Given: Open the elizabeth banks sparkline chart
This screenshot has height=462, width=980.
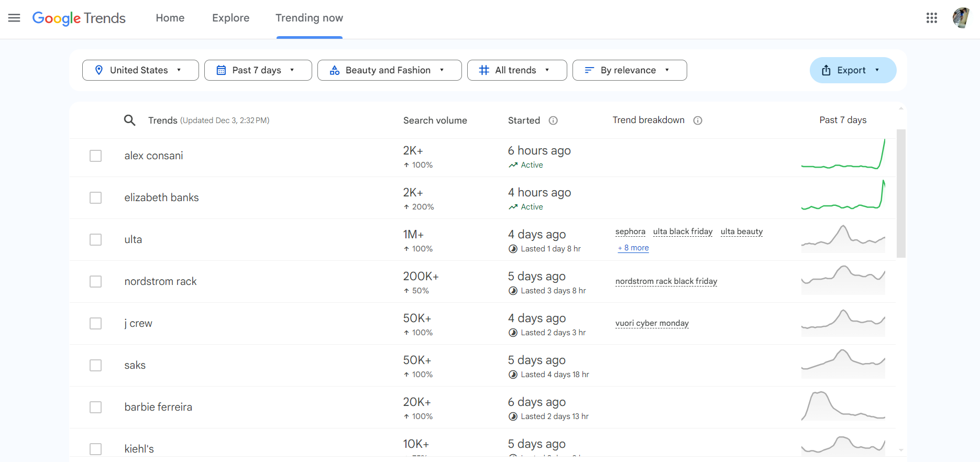Looking at the screenshot, I should click(x=843, y=195).
